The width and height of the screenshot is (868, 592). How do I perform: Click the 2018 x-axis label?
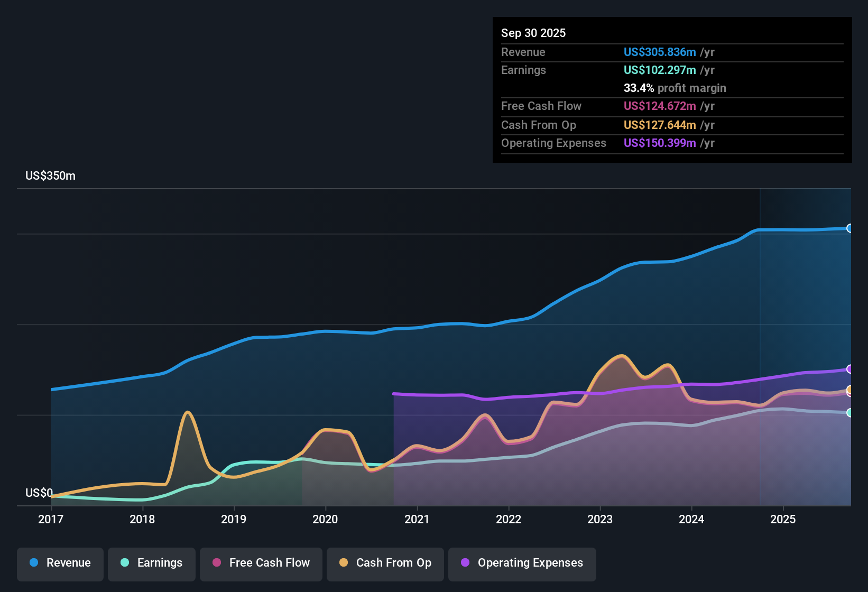pos(142,519)
